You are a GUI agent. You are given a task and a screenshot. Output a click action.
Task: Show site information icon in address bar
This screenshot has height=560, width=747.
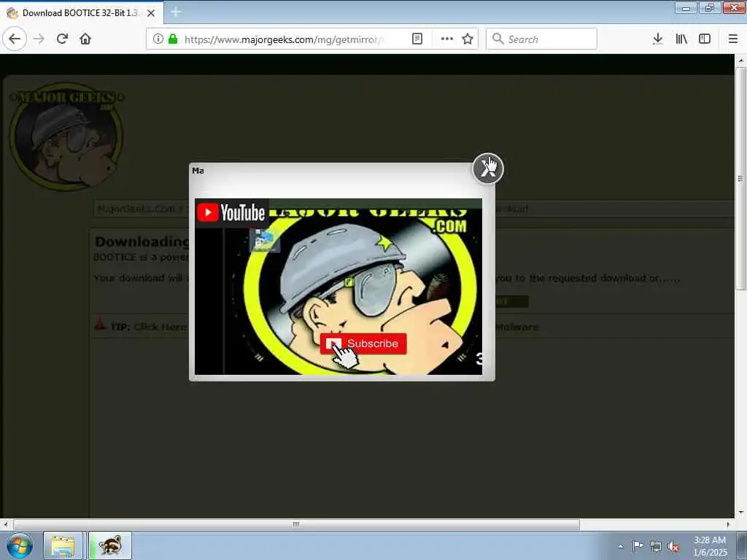(x=158, y=39)
